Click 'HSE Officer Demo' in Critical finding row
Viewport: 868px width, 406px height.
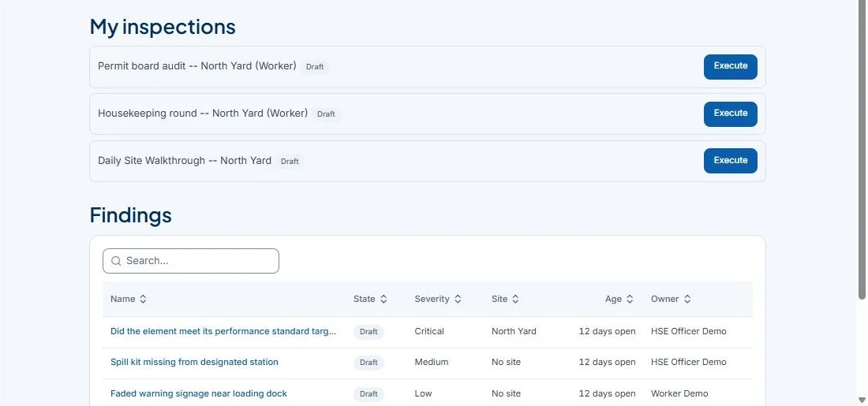689,331
